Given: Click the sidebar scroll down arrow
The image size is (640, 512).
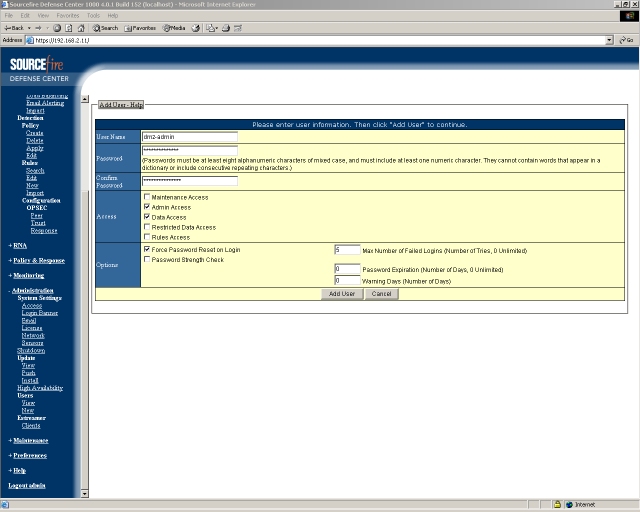Looking at the screenshot, I should click(84, 494).
